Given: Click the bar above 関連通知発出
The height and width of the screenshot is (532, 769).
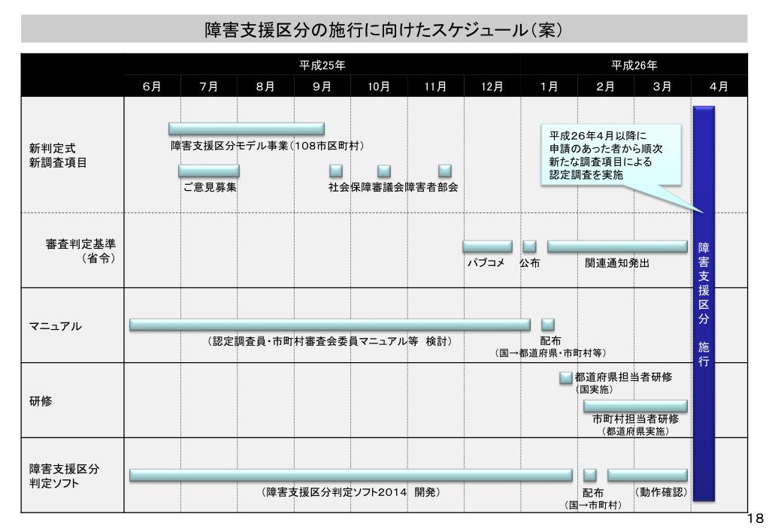Looking at the screenshot, I should [x=617, y=246].
